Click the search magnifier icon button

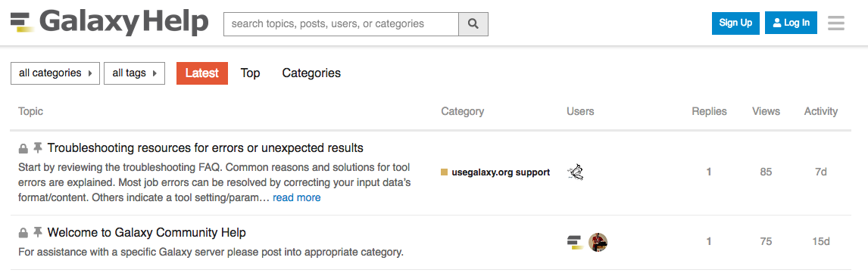point(473,23)
